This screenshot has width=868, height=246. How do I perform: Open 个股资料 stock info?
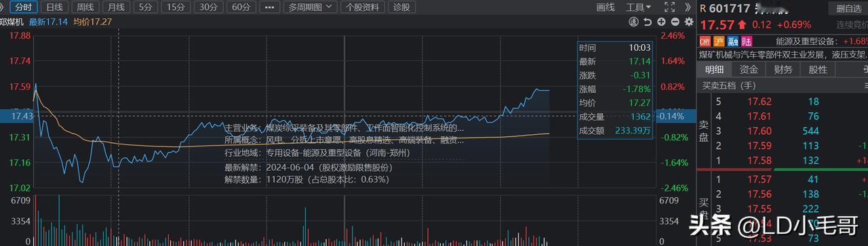[x=362, y=7]
